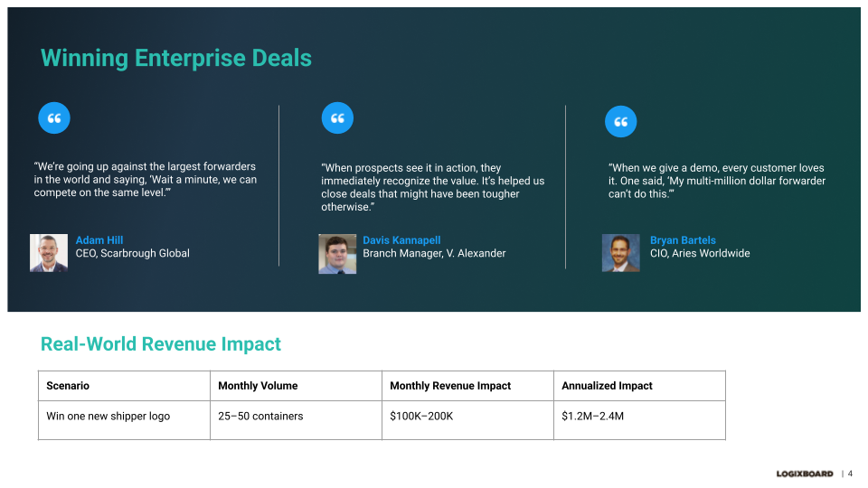The image size is (868, 488).
Task: Click the Logixboard logo in the footer
Action: pos(805,474)
